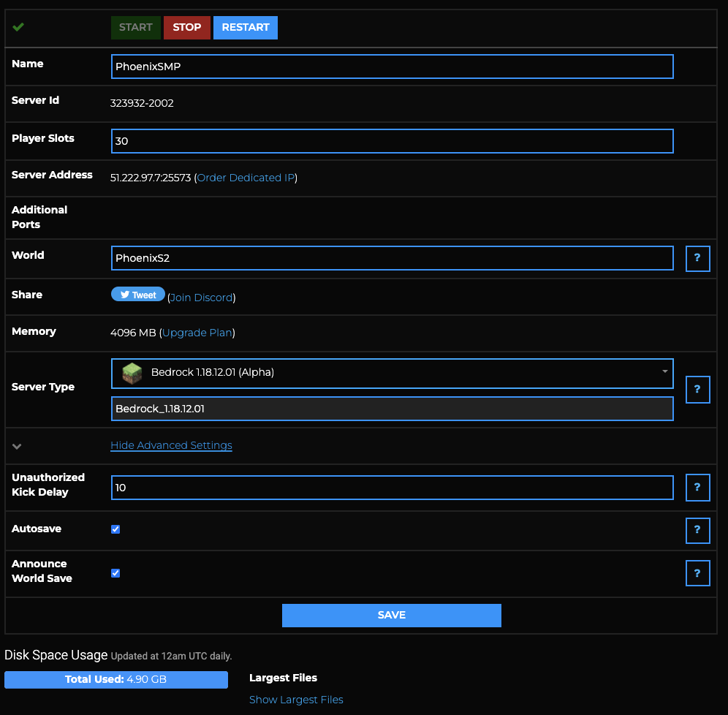The image size is (728, 715).
Task: Click the START server button
Action: point(135,27)
